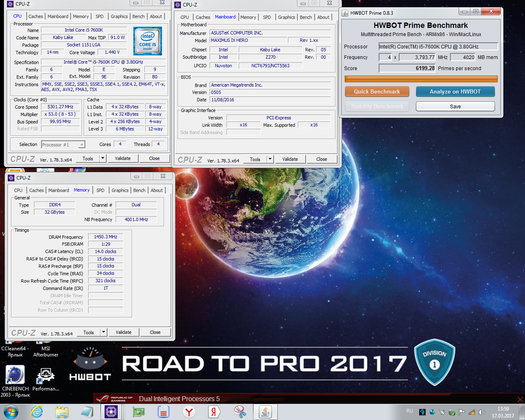Open MSI Afterburner desktop shortcut
This screenshot has height=420, width=525.
coord(46,349)
